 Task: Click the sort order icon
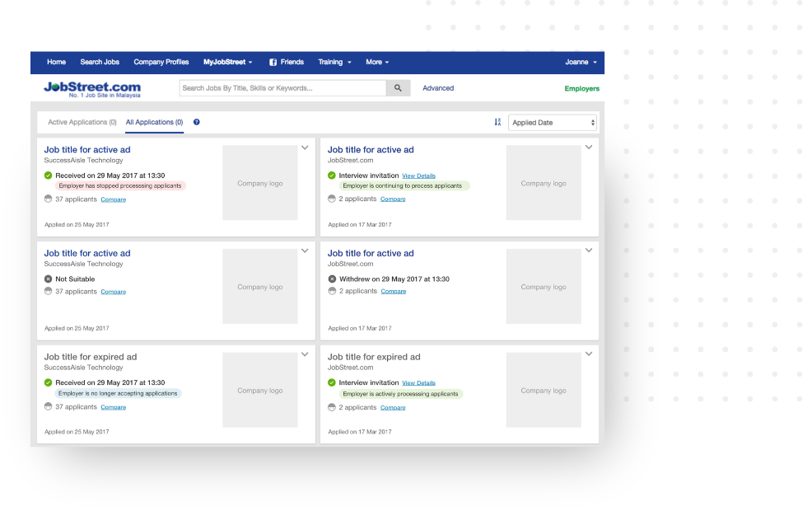click(497, 122)
